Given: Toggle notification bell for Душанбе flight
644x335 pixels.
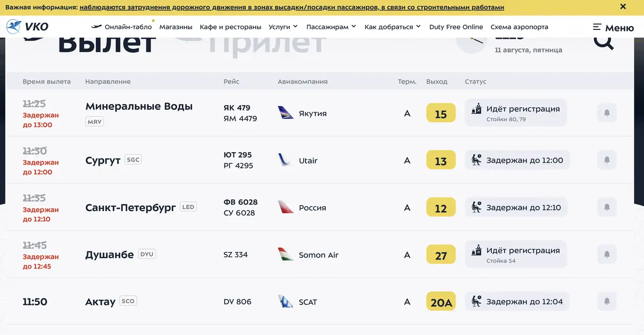Looking at the screenshot, I should point(607,255).
